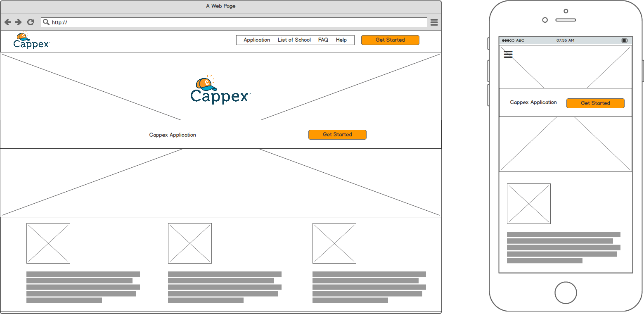644x314 pixels.
Task: Select the square image placeholder on the phone
Action: pos(529,204)
